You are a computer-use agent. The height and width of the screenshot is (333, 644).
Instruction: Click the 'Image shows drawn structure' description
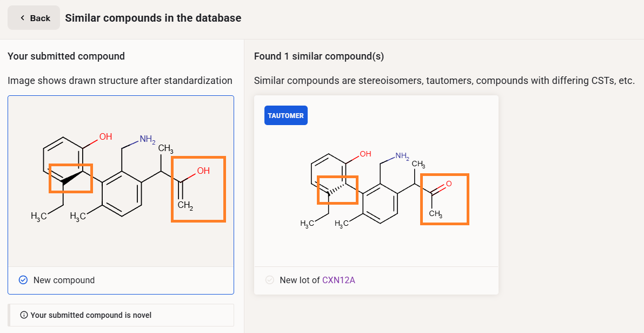click(119, 81)
